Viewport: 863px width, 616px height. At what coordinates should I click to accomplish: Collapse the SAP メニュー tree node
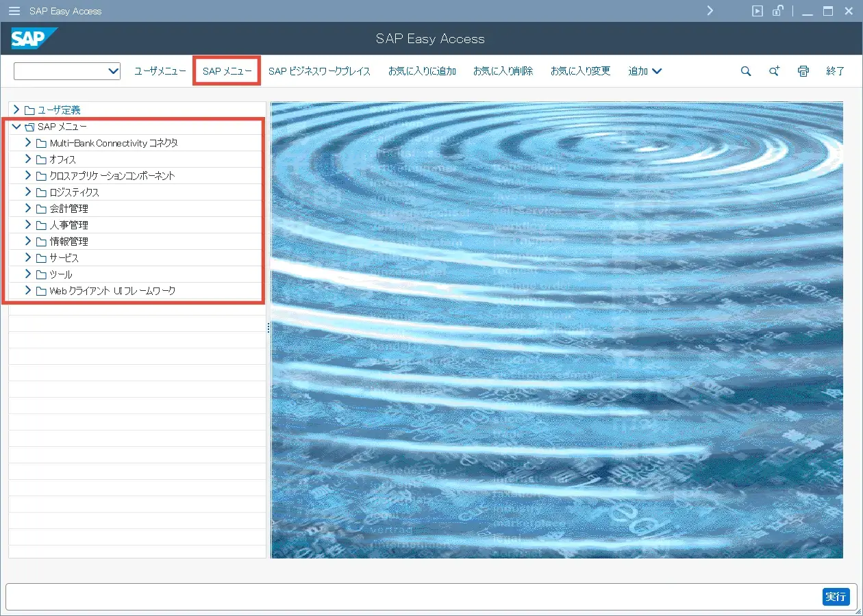tap(16, 127)
